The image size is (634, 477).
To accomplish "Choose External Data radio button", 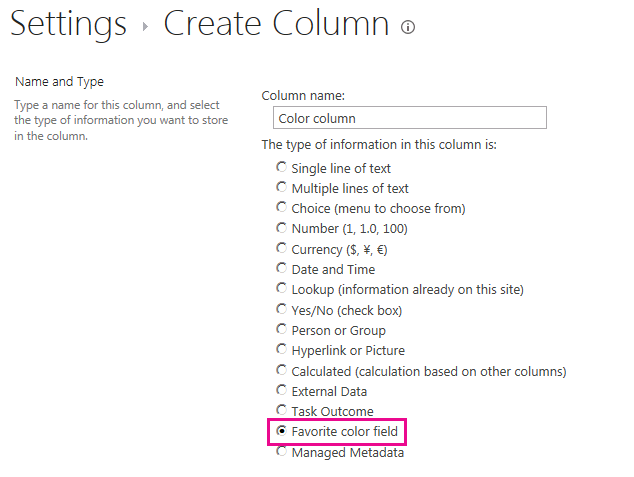I will pyautogui.click(x=282, y=391).
